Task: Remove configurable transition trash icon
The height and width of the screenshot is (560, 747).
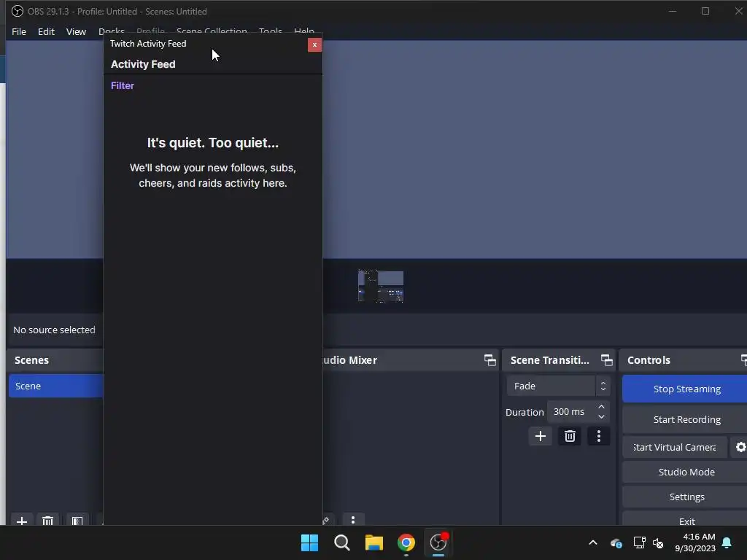Action: pyautogui.click(x=570, y=436)
